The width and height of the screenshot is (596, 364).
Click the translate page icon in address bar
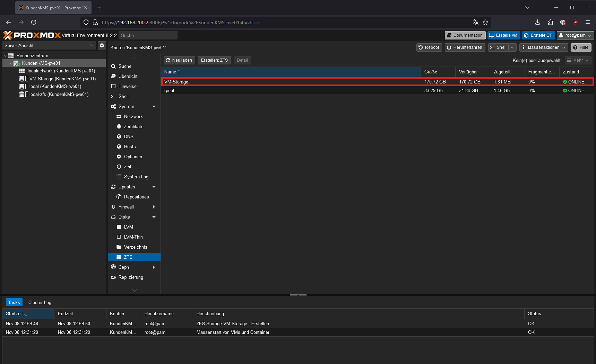476,22
